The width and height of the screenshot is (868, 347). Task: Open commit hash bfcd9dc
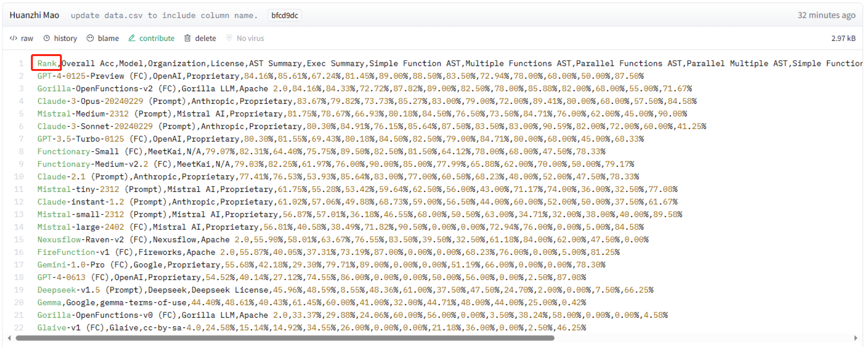[284, 15]
